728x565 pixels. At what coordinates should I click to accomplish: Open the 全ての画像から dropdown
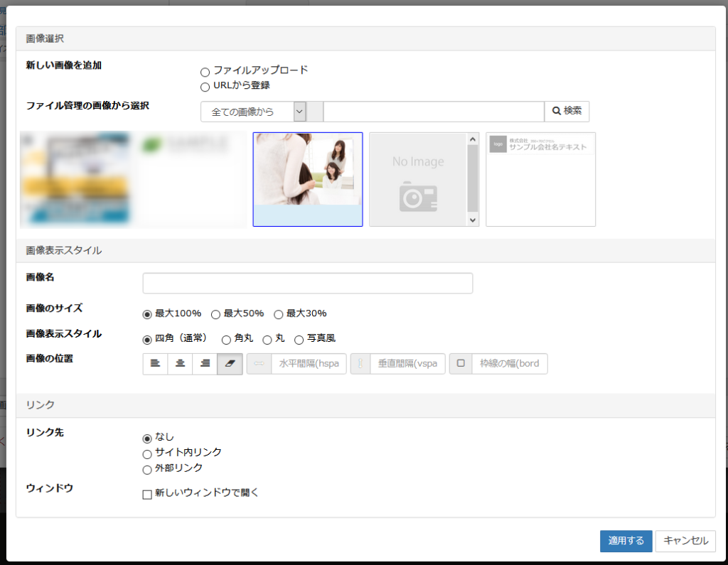pyautogui.click(x=253, y=112)
